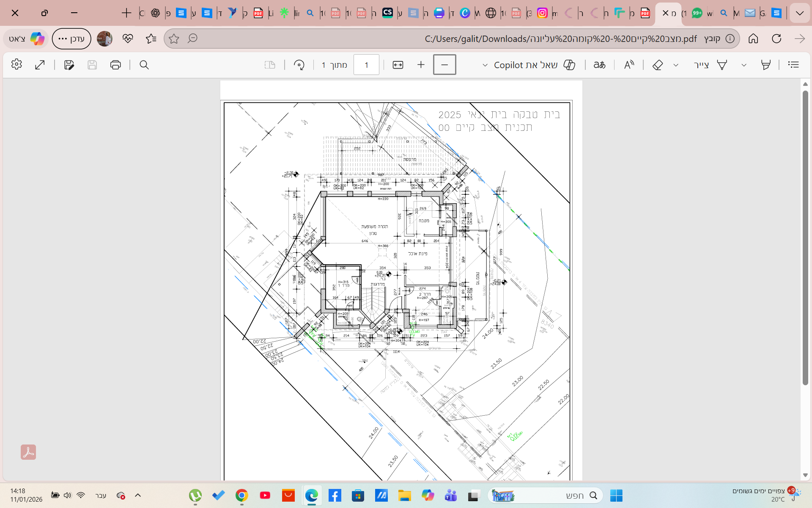The width and height of the screenshot is (812, 508).
Task: Click the page number input field
Action: pos(366,65)
